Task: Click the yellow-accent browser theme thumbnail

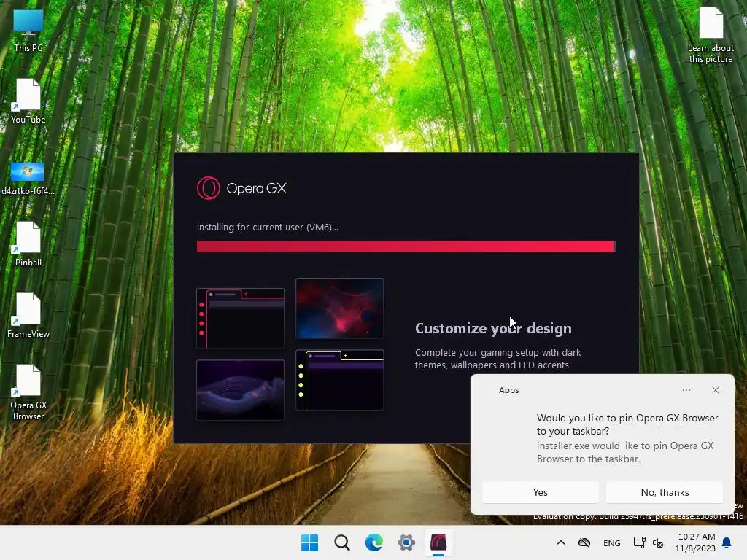Action: tap(340, 380)
